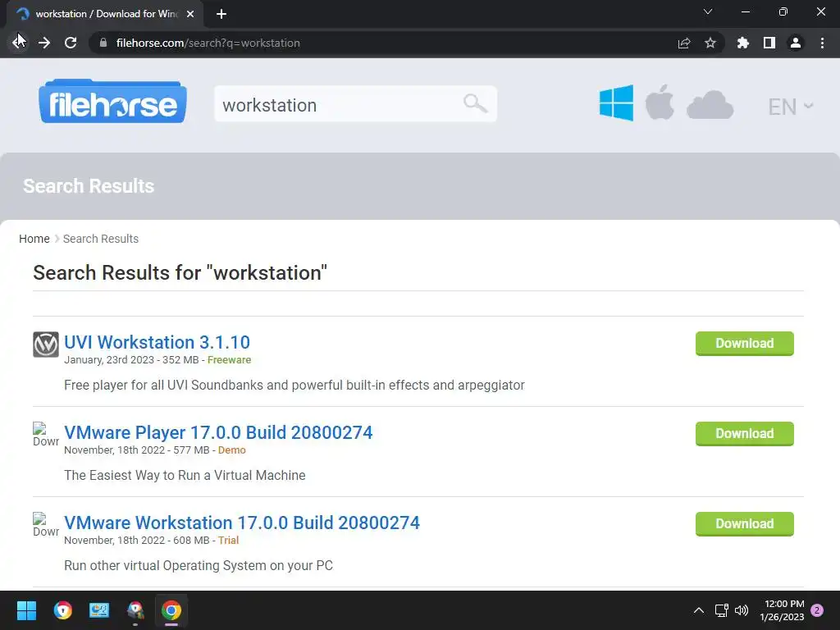
Task: Click the site lock security icon
Action: pos(103,43)
